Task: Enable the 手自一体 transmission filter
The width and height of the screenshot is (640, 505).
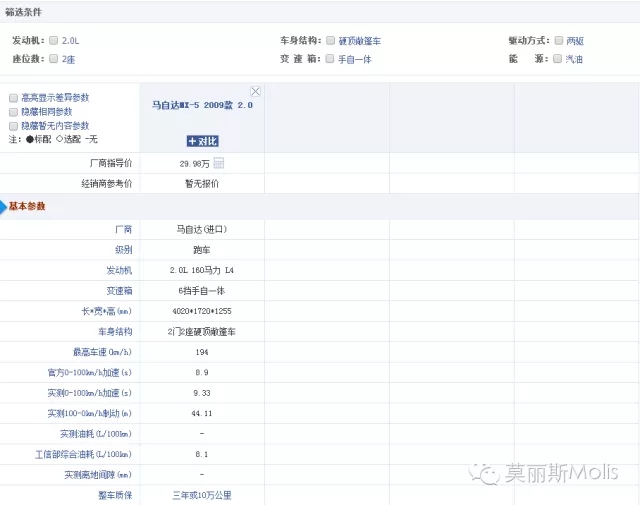Action: [x=330, y=59]
